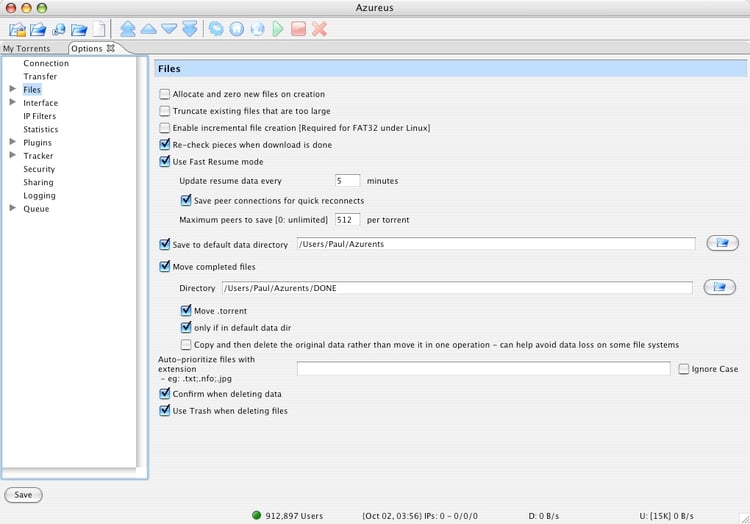The image size is (750, 524).
Task: Click the red stop square icon
Action: click(x=298, y=29)
